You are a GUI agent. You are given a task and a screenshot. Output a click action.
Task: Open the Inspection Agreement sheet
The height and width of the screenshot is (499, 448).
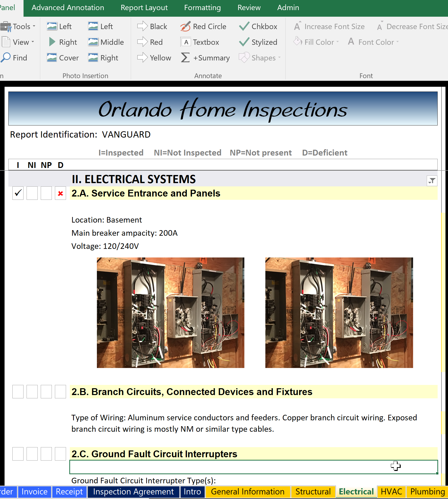133,492
